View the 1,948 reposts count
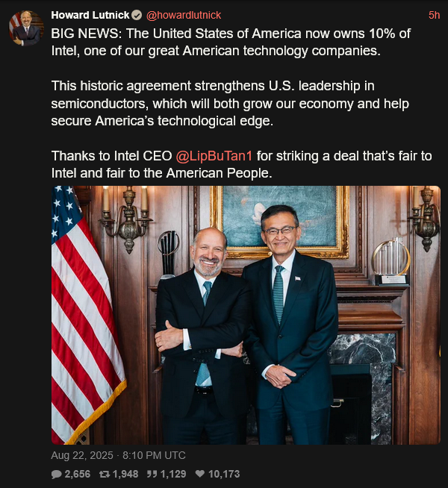Viewport: 448px width, 488px height. tap(125, 474)
